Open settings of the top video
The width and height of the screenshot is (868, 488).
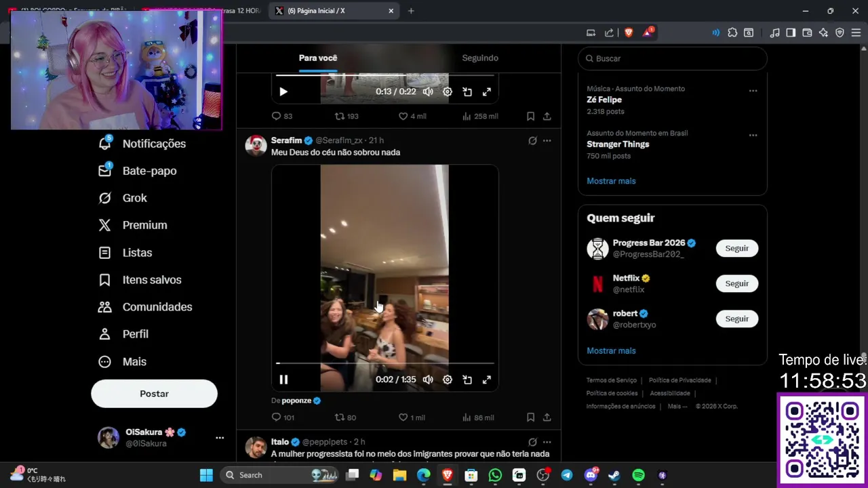448,92
